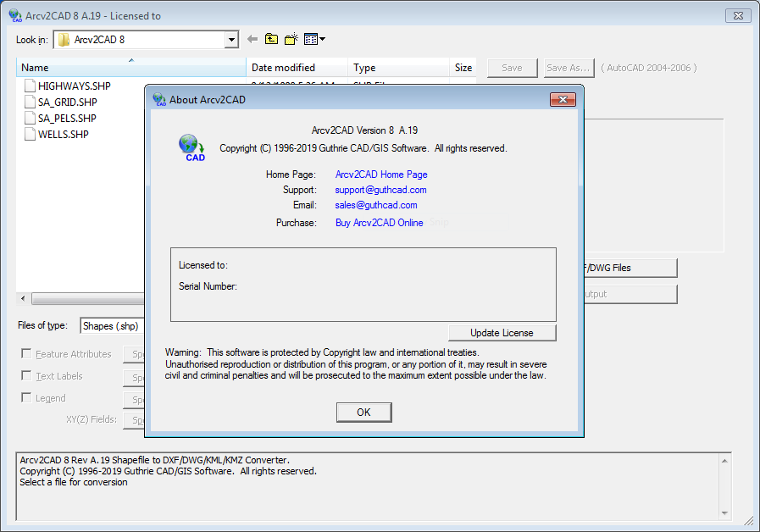Select the WELLS.SHP file name
This screenshot has height=532, width=760.
click(x=63, y=134)
